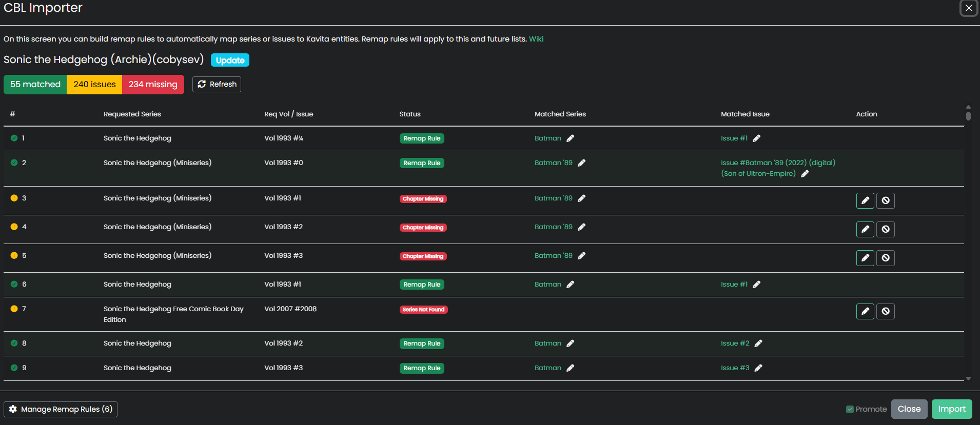Open the Batman '89 (2022) digital issue link
Image resolution: width=980 pixels, height=425 pixels.
tap(778, 168)
